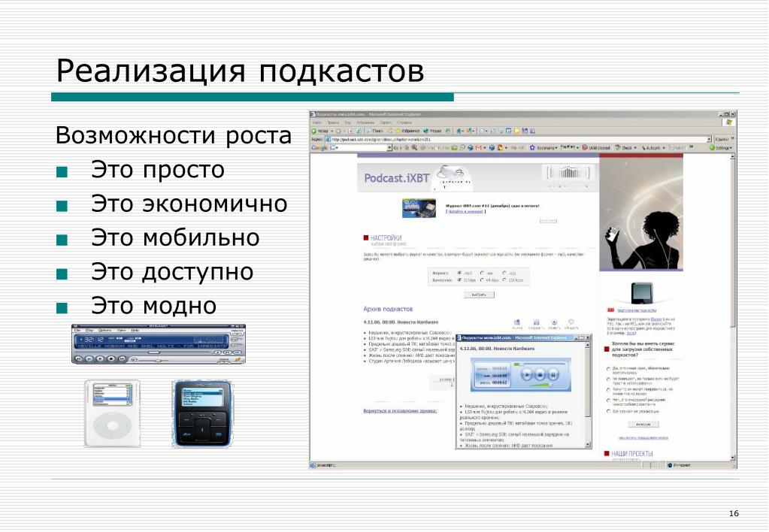The height and width of the screenshot is (532, 769).
Task: Click the 'выбрать' button under format settings
Action: point(479,295)
